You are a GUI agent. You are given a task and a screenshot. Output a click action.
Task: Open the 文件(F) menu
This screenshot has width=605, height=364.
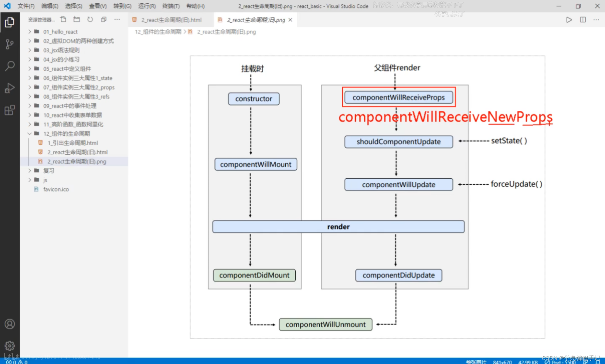[26, 6]
